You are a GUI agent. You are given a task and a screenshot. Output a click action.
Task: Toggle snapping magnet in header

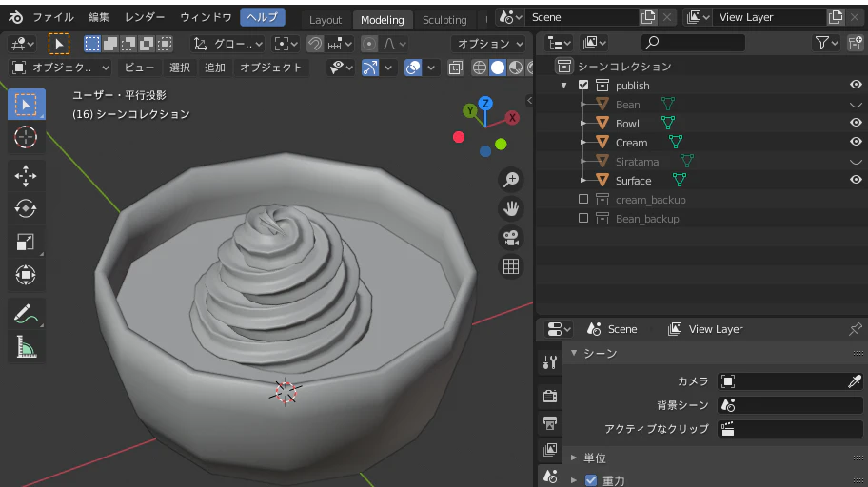tap(316, 44)
